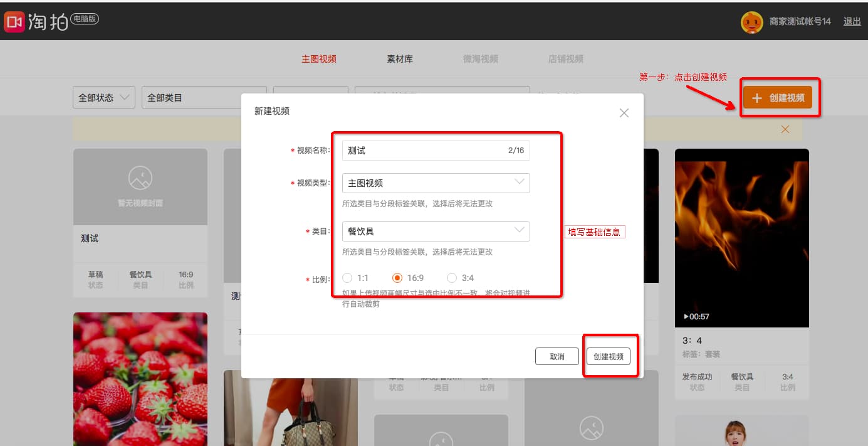The width and height of the screenshot is (868, 446).
Task: Click the 视频名称 input field
Action: [x=436, y=151]
